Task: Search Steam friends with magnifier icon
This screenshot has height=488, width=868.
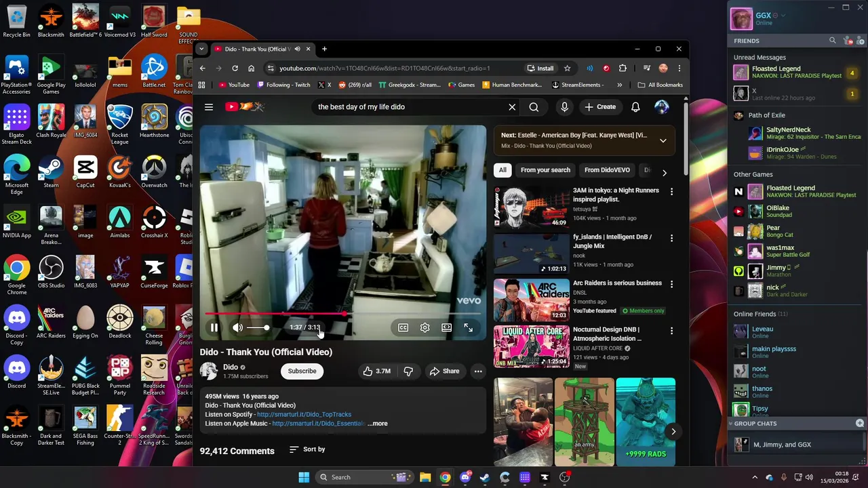Action: coord(833,41)
